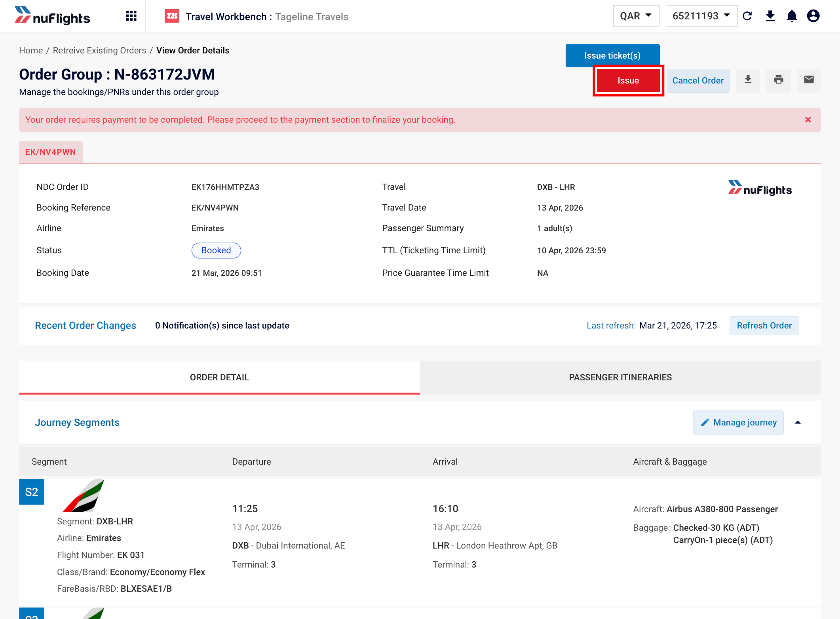Image resolution: width=840 pixels, height=619 pixels.
Task: Click the Emirates tail logo for EK 031
Action: pos(84,496)
